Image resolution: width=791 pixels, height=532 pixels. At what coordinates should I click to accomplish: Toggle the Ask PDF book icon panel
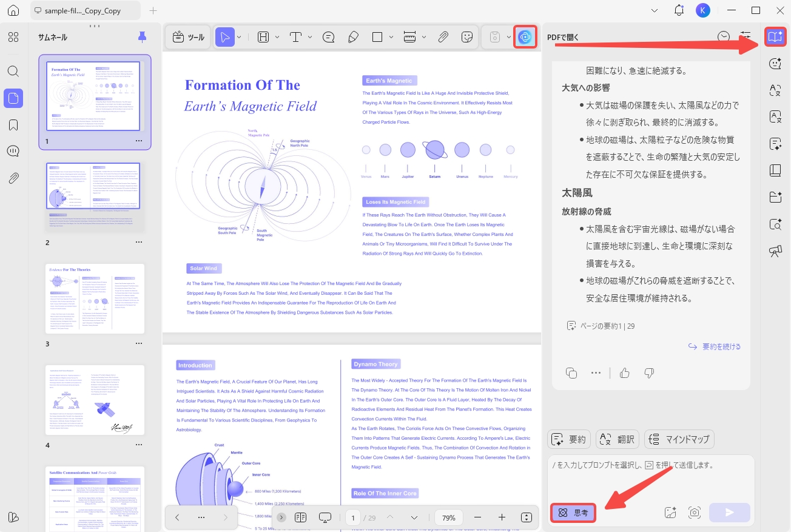pos(775,37)
